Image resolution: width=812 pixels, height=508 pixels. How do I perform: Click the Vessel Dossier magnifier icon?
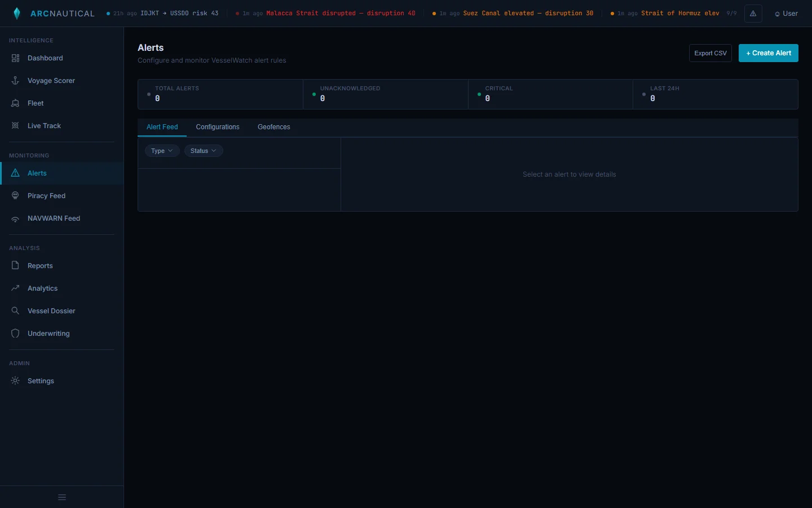(15, 311)
